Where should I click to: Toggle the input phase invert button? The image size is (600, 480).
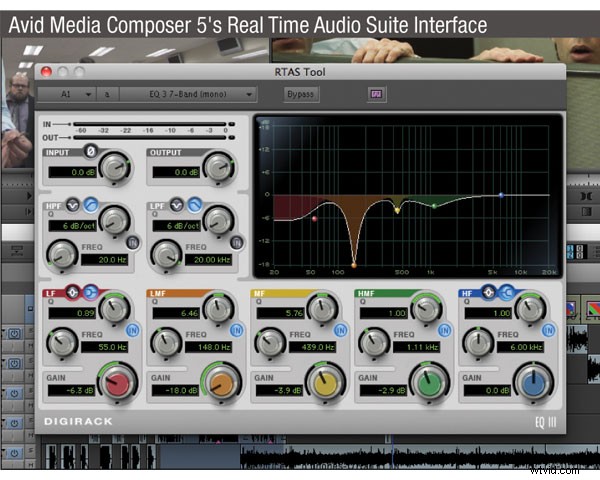91,151
